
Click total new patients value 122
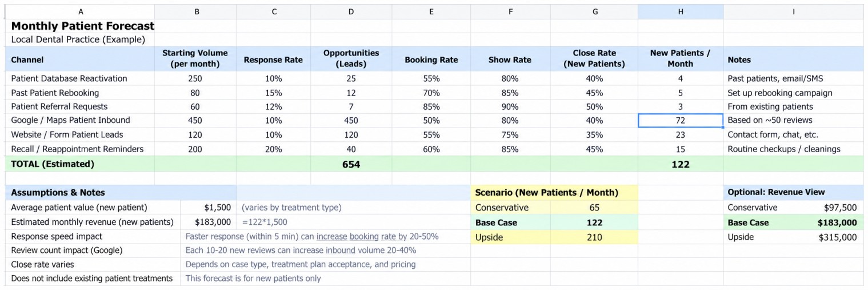(x=680, y=164)
